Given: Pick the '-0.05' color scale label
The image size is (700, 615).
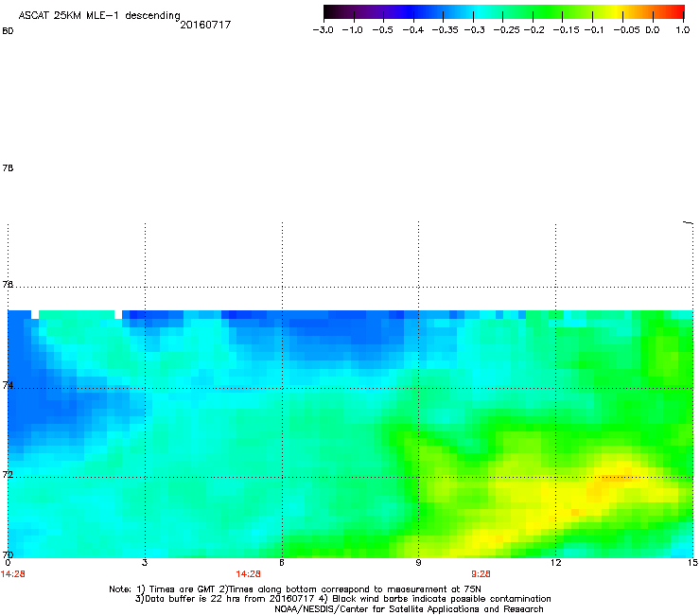Looking at the screenshot, I should [626, 30].
